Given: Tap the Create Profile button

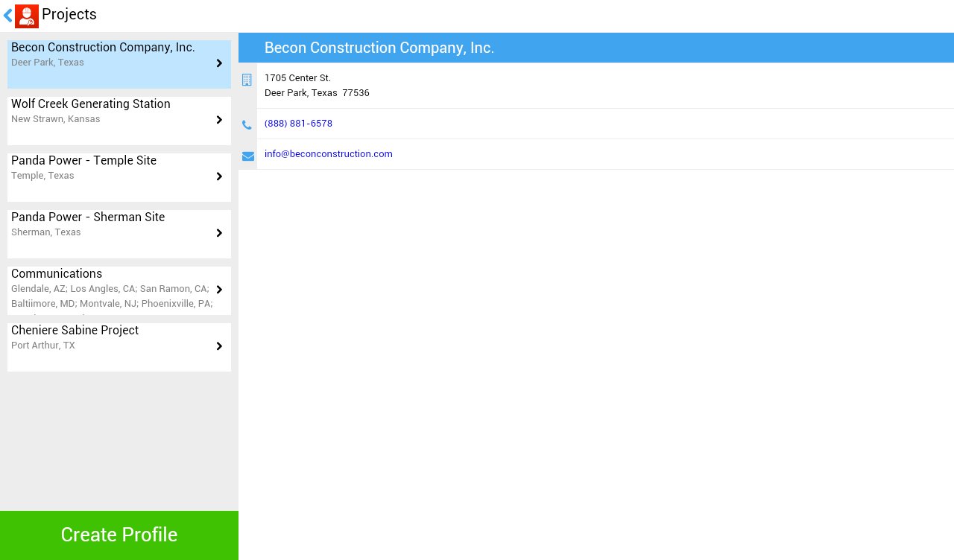Looking at the screenshot, I should pos(119,535).
